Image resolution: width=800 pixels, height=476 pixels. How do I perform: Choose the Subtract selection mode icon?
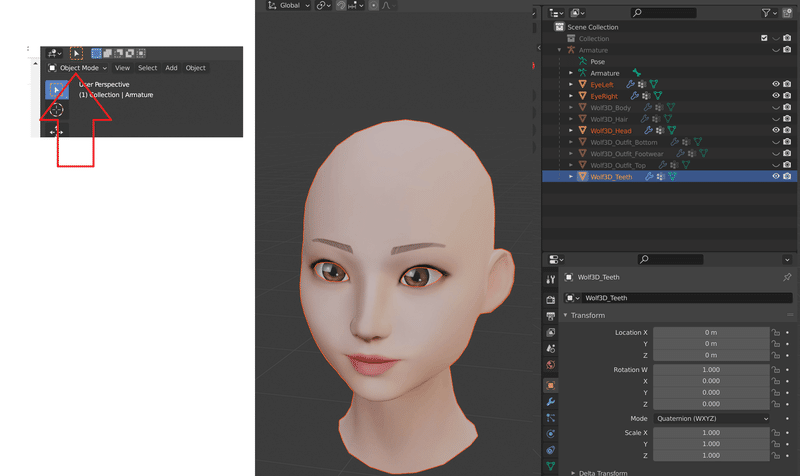click(119, 53)
